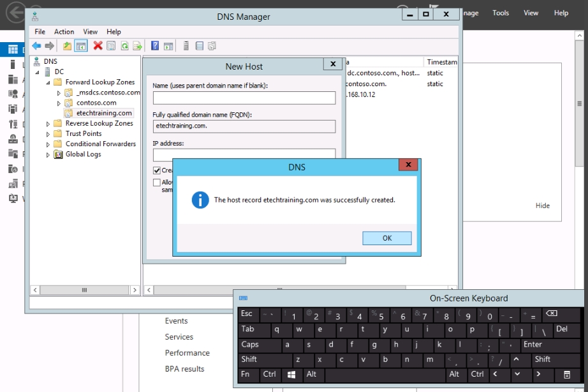Select the IIS globe server icon in sidebar
The width and height of the screenshot is (588, 392).
(x=13, y=169)
